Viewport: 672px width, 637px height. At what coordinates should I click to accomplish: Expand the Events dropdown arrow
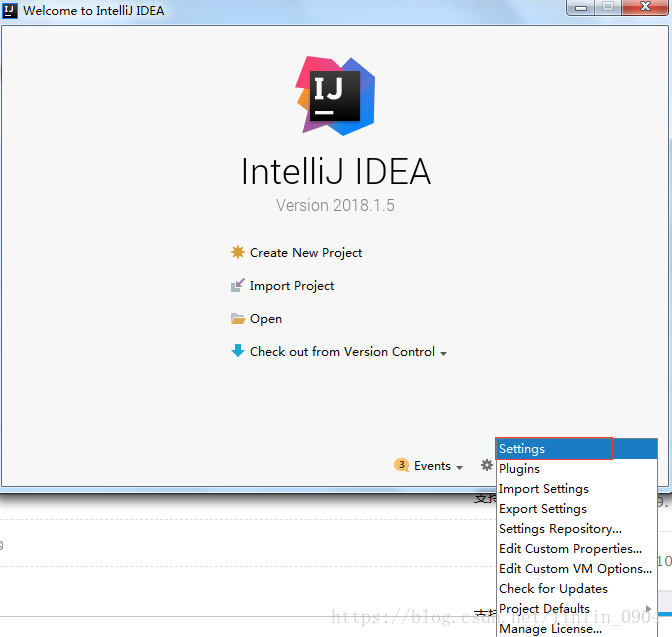[x=459, y=468]
